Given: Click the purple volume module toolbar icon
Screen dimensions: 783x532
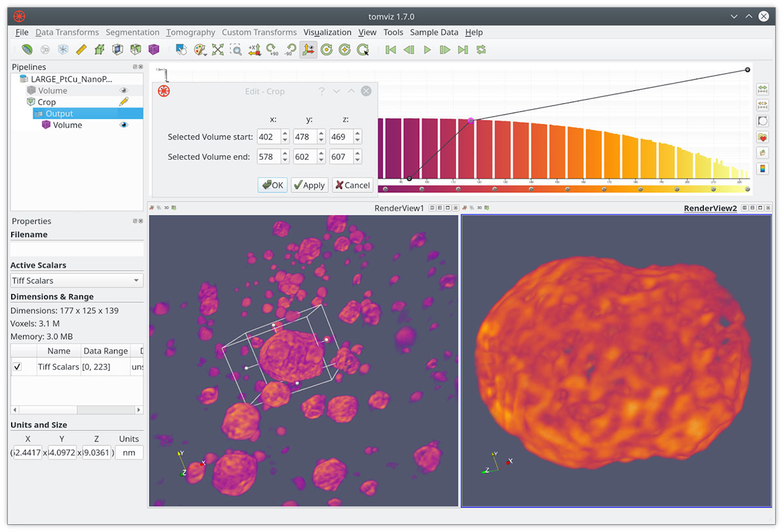Looking at the screenshot, I should tap(154, 50).
